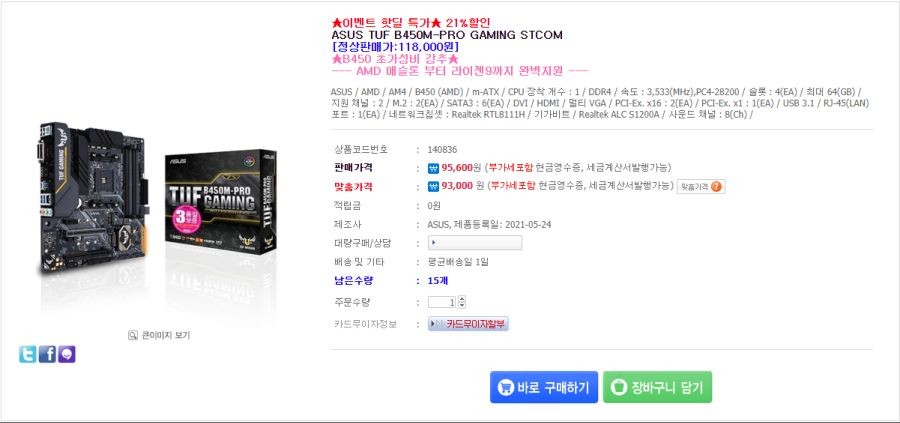Decrease order quantity with the down arrow
This screenshot has height=423, width=900.
[462, 305]
